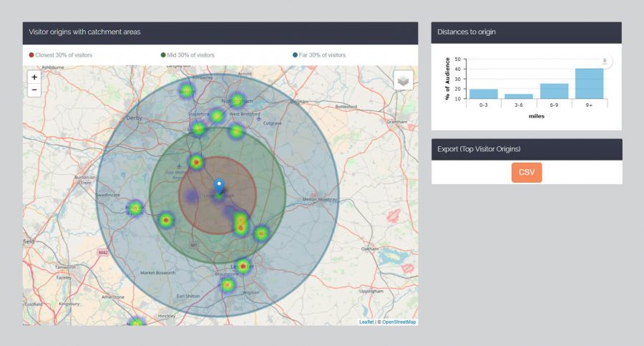Click the Visitor origins with catchment areas header
644x346 pixels.
point(84,32)
